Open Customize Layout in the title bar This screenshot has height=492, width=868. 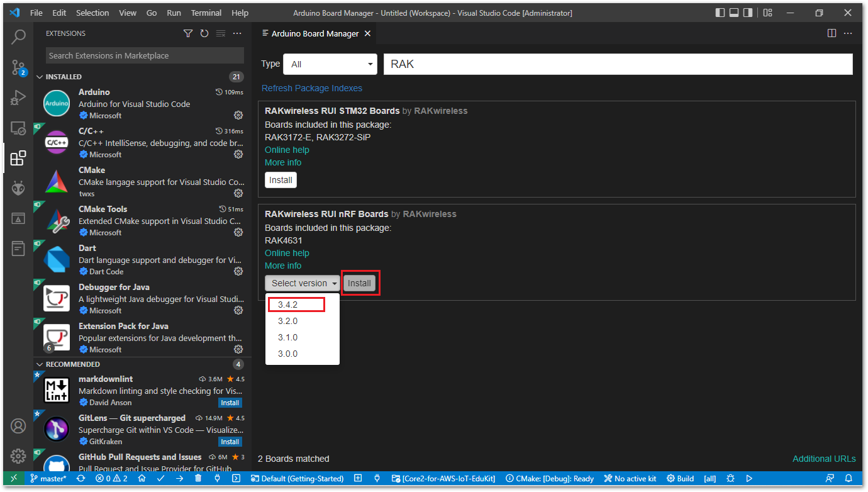(767, 13)
